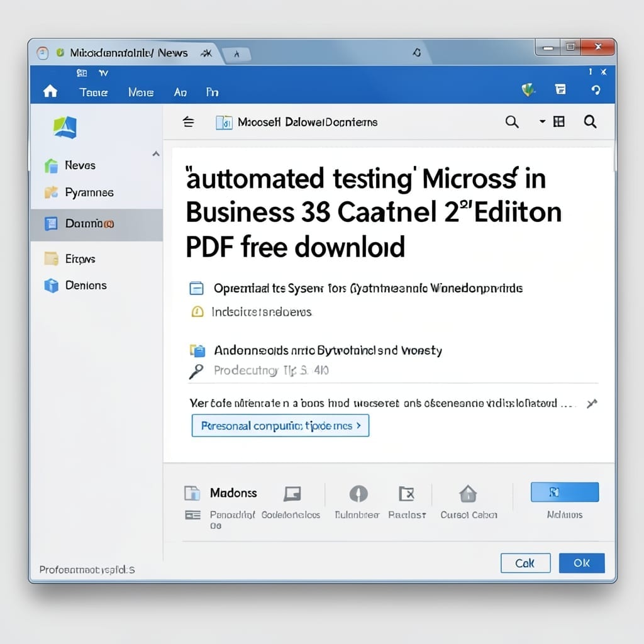Viewport: 644px width, 644px height.
Task: Click the folder icon beside Andonneoids
Action: [x=197, y=350]
